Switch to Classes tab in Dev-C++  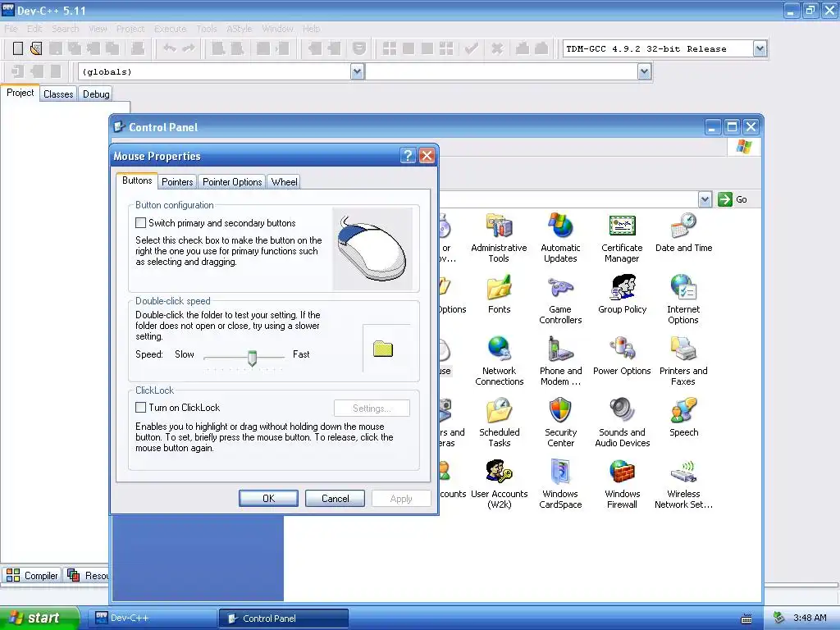pos(58,94)
